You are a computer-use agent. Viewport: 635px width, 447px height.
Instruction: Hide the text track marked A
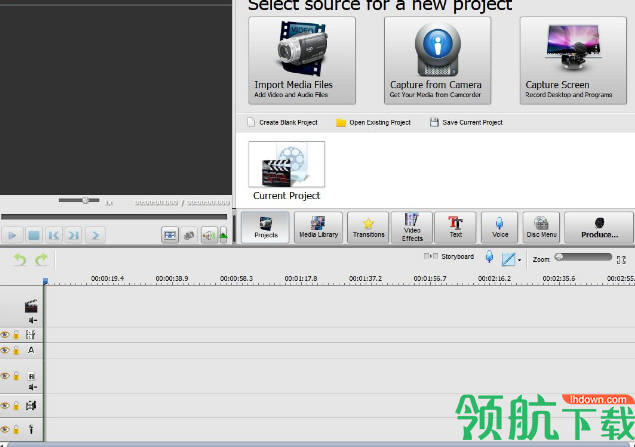pyautogui.click(x=5, y=350)
